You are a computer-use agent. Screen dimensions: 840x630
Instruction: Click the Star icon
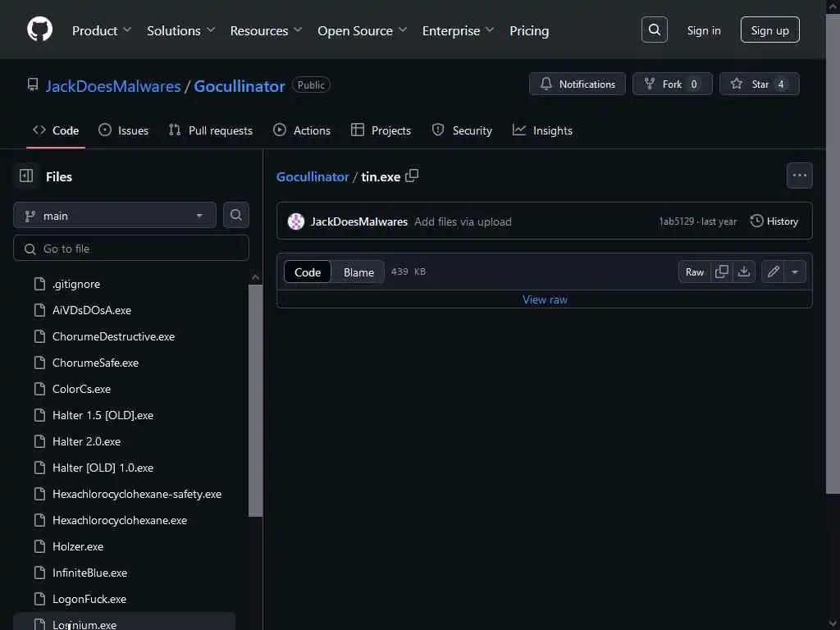[x=736, y=84]
